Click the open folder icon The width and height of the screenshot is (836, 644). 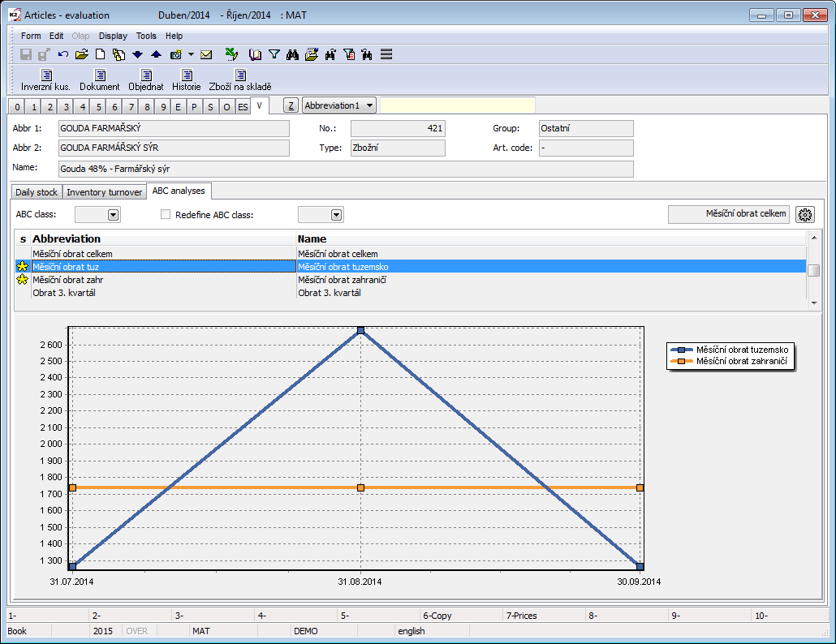point(81,54)
